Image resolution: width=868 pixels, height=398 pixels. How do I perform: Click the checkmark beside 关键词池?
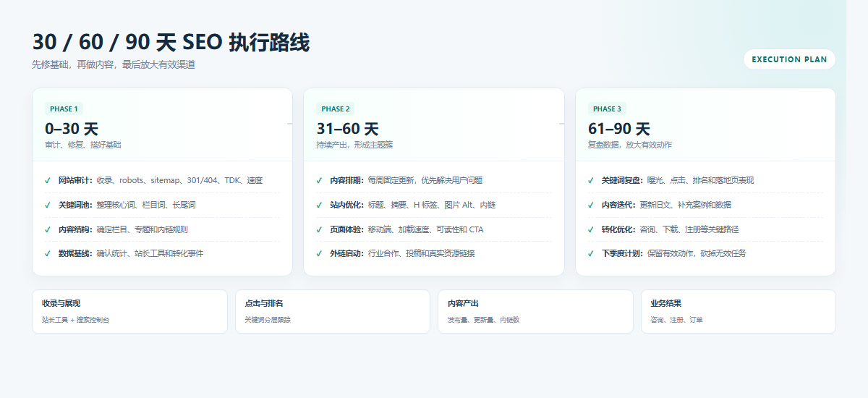[48, 206]
